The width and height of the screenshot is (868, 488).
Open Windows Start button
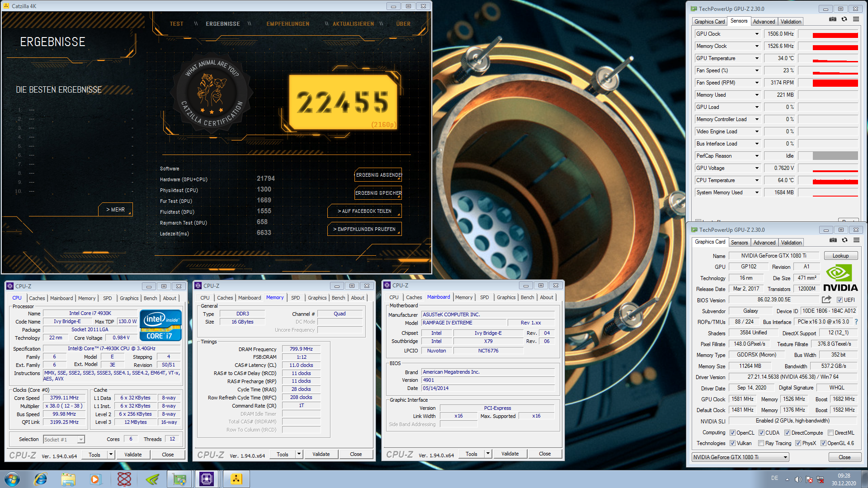pyautogui.click(x=12, y=479)
